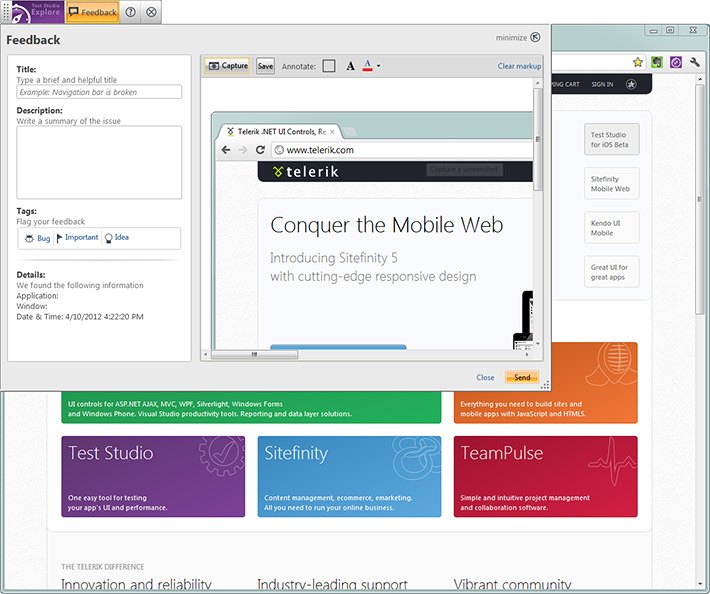Save the captured screenshot

tap(265, 66)
